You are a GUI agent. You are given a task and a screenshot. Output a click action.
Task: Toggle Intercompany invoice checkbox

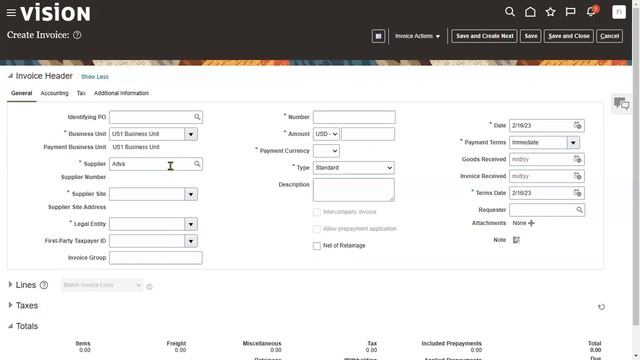click(x=317, y=212)
